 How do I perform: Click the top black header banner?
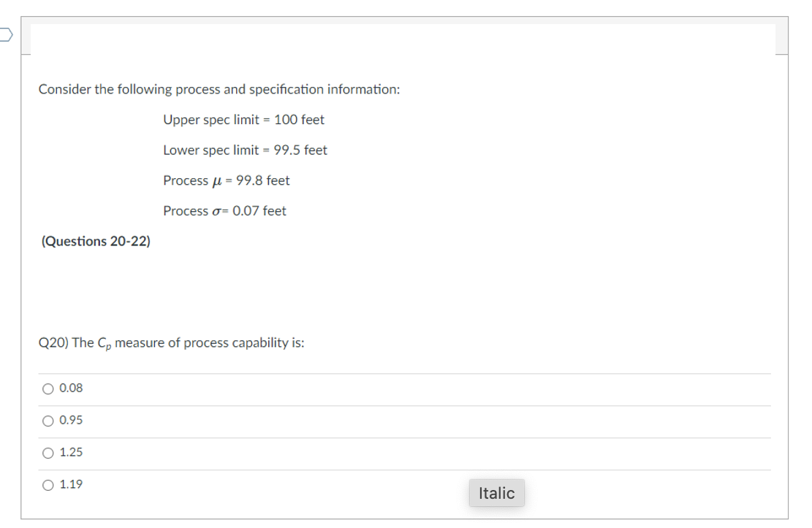402,45
